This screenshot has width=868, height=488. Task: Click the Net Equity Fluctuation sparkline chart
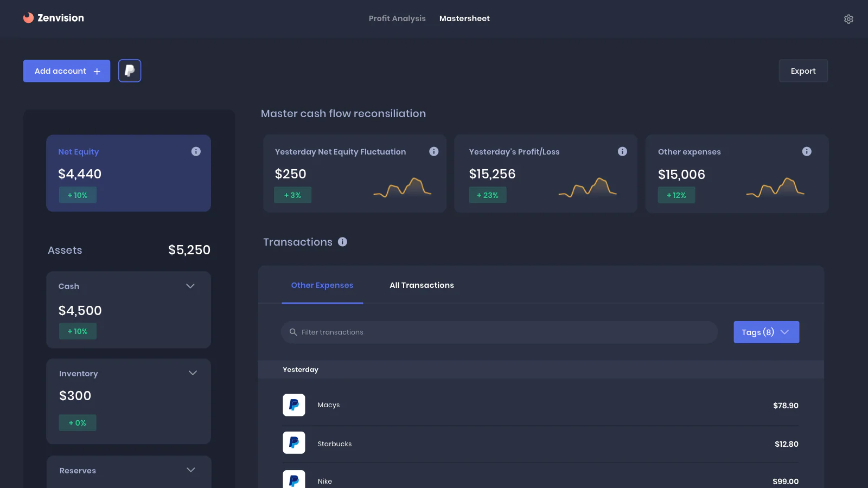click(402, 187)
